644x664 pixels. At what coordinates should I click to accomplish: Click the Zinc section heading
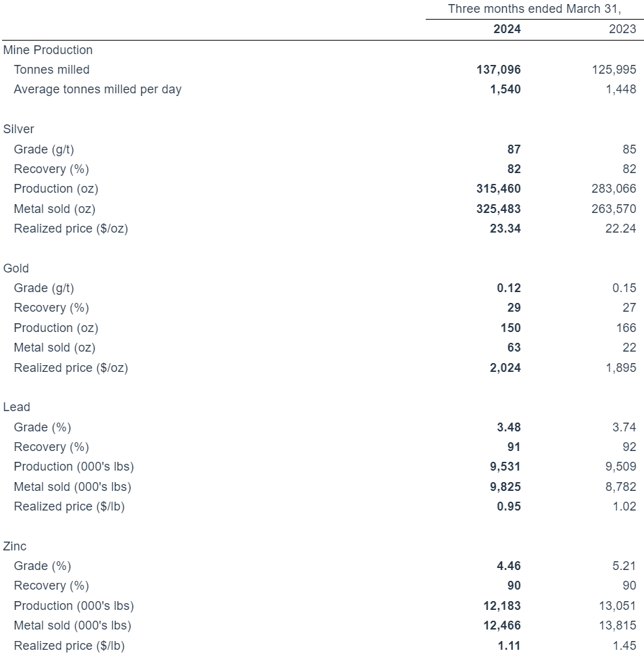(15, 546)
